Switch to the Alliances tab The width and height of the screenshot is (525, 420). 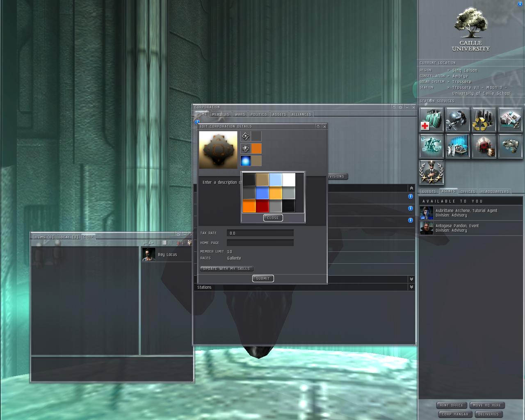pyautogui.click(x=301, y=114)
